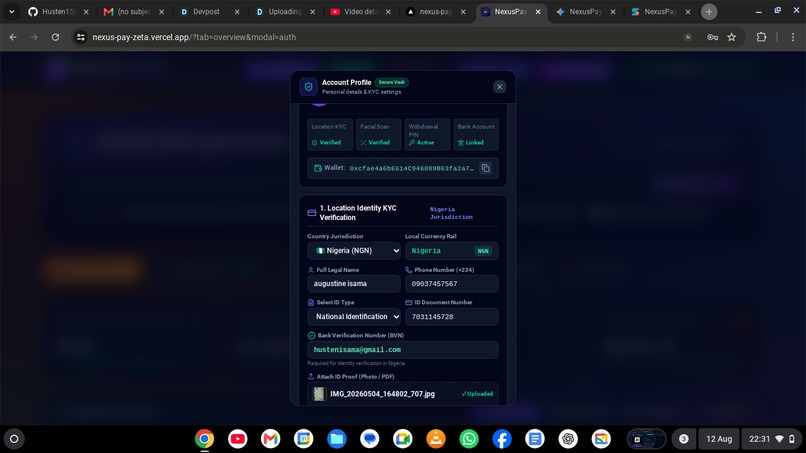This screenshot has width=806, height=453.
Task: Open Google Meet from the shelf
Action: (x=402, y=439)
